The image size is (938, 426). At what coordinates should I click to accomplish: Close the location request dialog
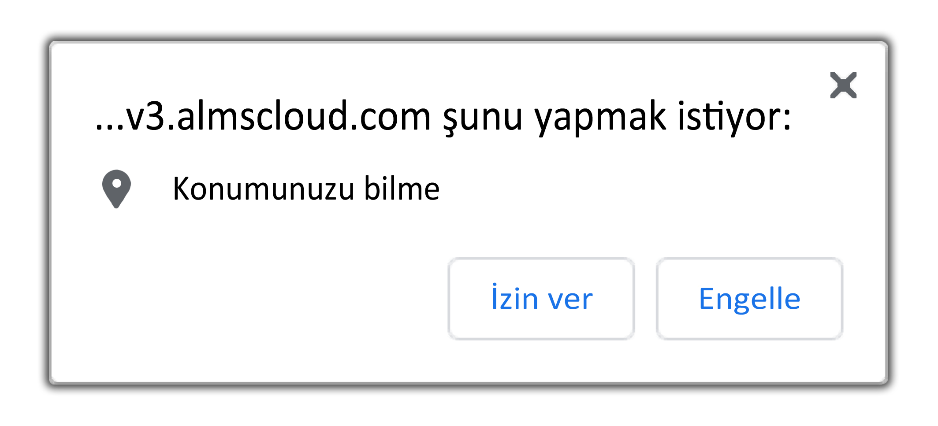pos(843,85)
